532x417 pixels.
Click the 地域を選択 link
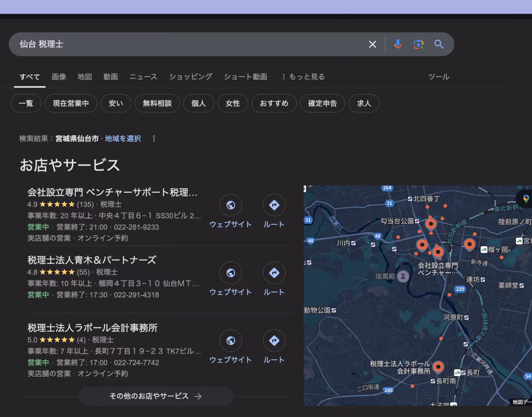click(x=123, y=139)
